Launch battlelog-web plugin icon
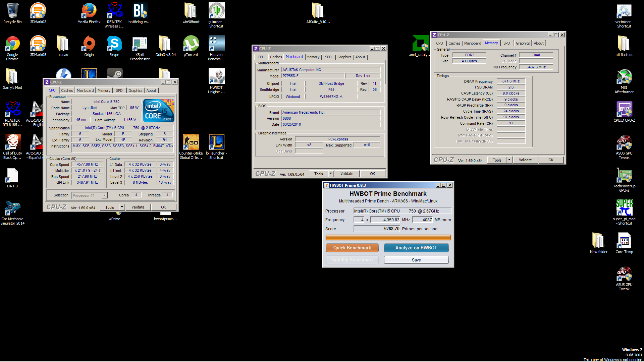The image size is (644, 362). pos(140,13)
